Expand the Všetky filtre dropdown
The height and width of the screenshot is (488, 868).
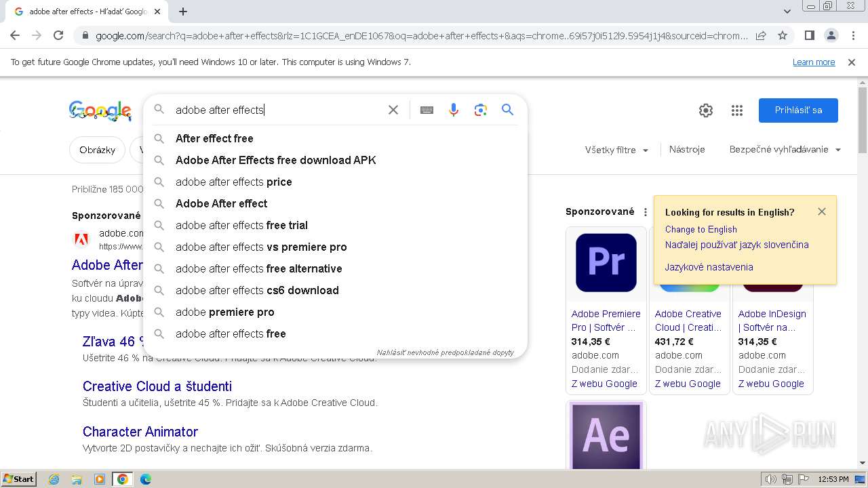(617, 150)
